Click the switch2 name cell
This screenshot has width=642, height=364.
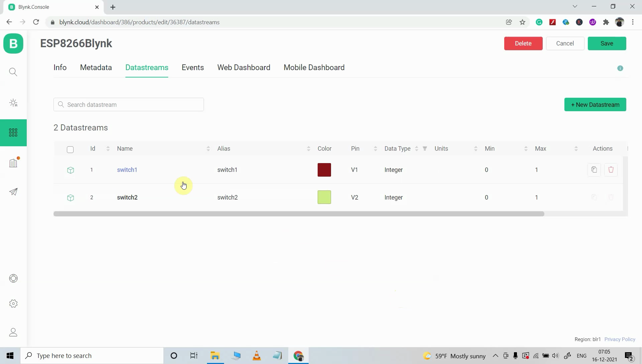pos(127,197)
